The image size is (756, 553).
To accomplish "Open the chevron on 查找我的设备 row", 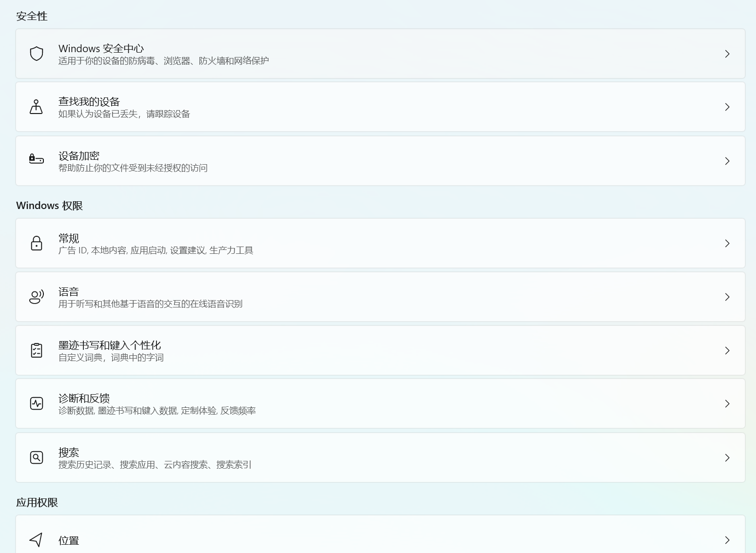I will (727, 107).
